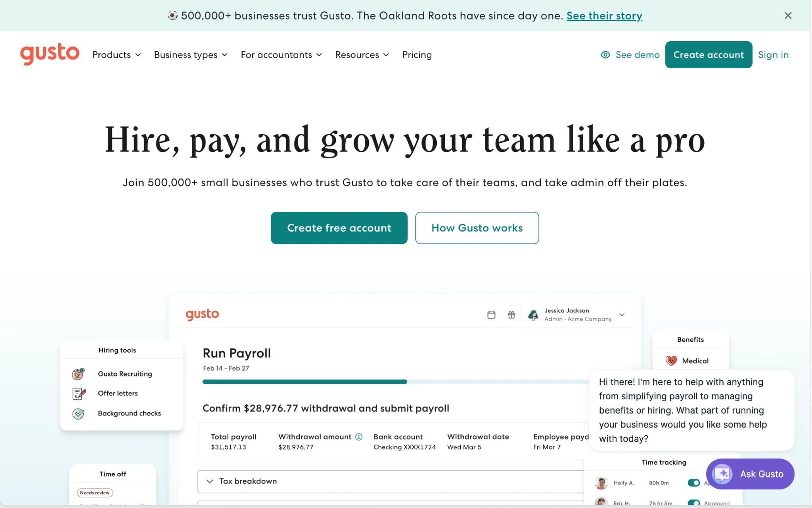The width and height of the screenshot is (812, 508).
Task: Click the Offer letters document icon
Action: click(79, 393)
